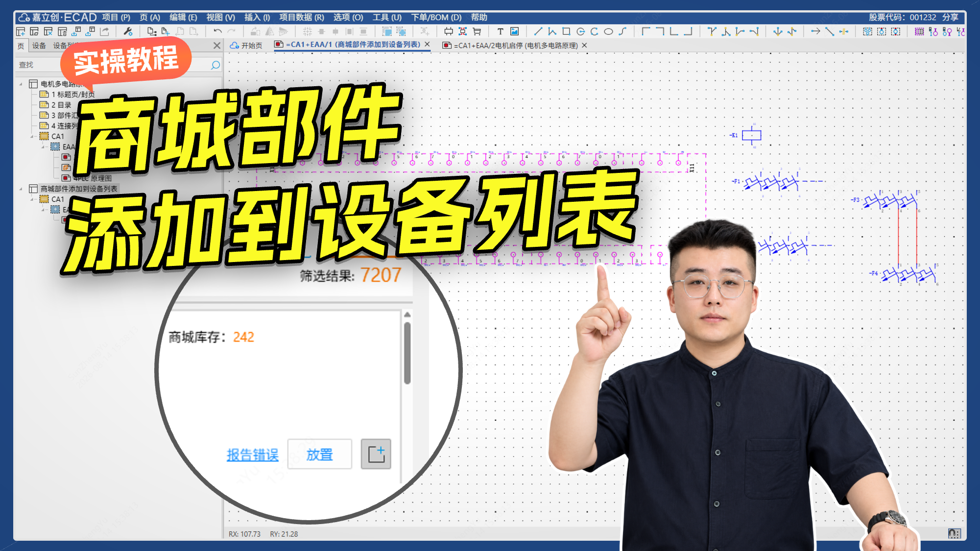This screenshot has width=980, height=551.
Task: Select the 1 标题页/封页 tree page
Action: coord(67,94)
